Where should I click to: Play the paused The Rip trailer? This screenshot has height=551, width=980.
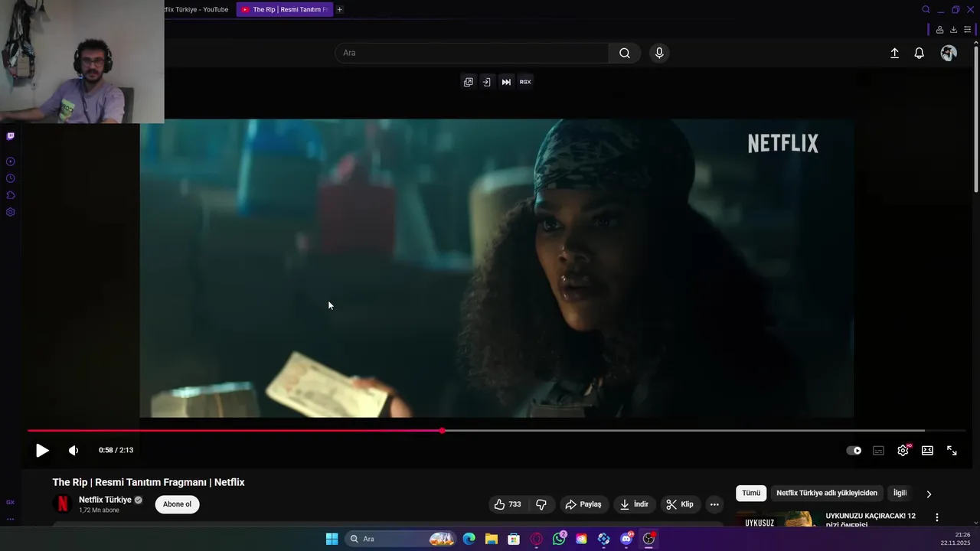pos(42,451)
